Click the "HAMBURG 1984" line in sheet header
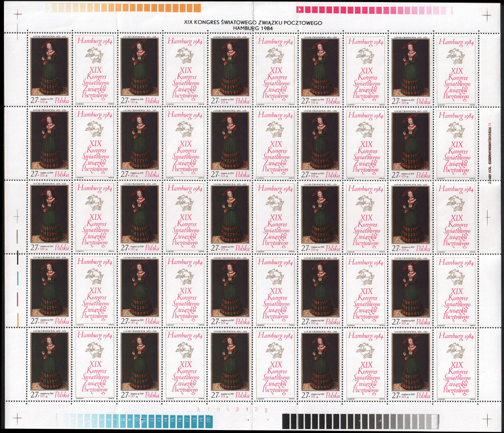Viewport: 504px width, 433px height. pos(254,29)
